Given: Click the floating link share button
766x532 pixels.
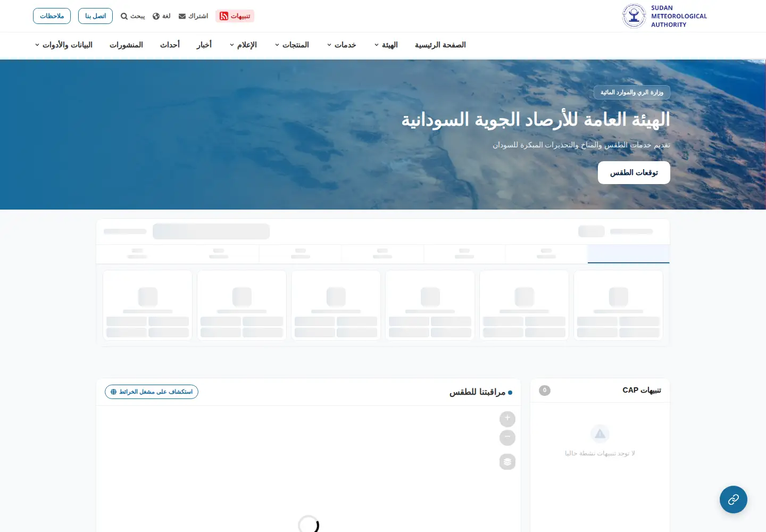Looking at the screenshot, I should (734, 500).
